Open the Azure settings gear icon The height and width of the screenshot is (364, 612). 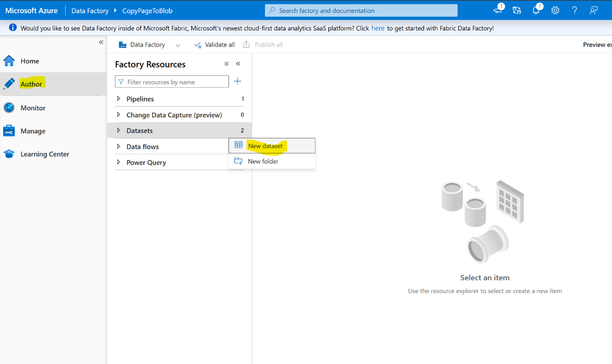555,10
